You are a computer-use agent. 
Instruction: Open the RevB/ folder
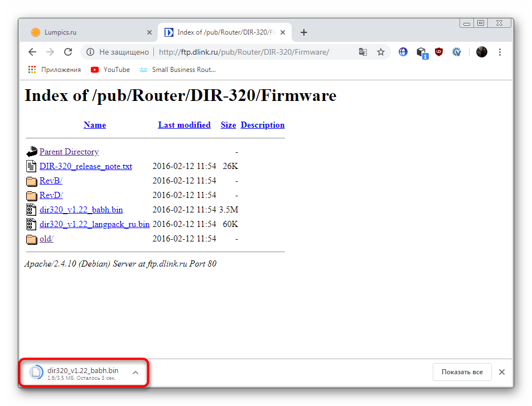point(51,181)
